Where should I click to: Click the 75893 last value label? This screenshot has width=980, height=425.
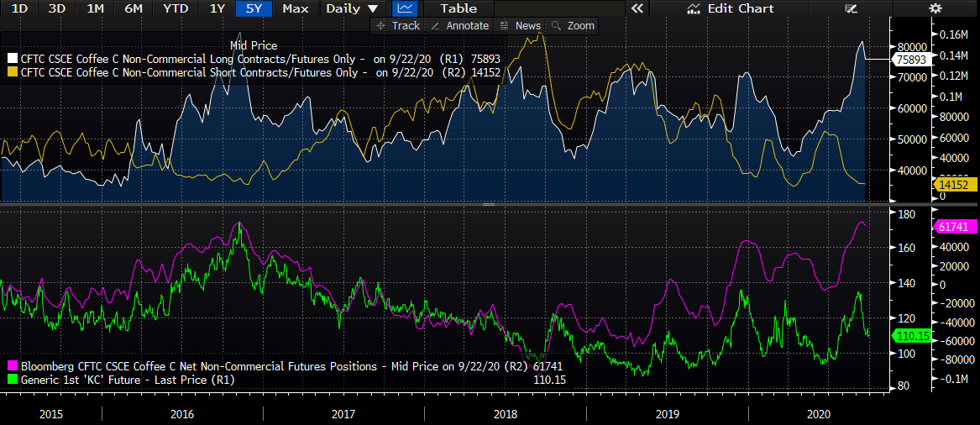point(911,60)
